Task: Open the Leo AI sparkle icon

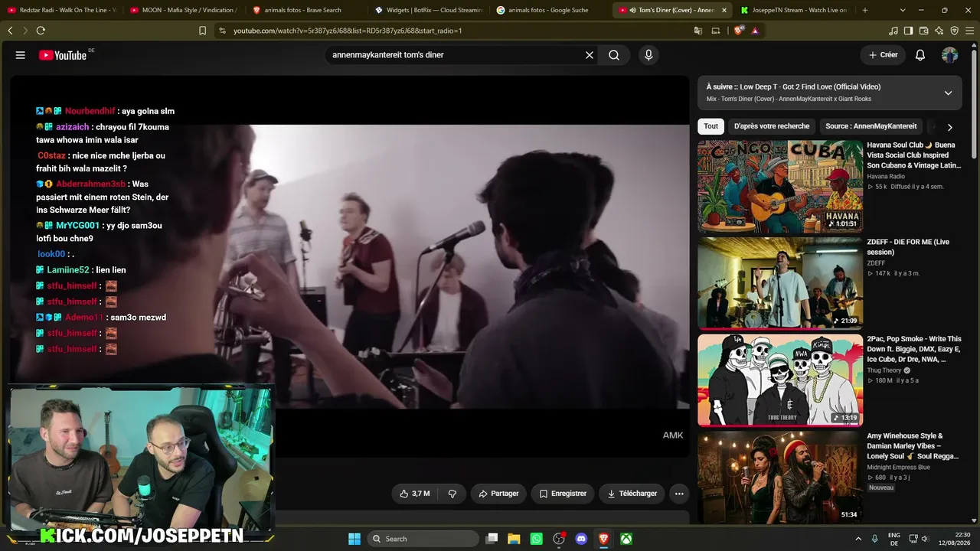Action: [939, 31]
